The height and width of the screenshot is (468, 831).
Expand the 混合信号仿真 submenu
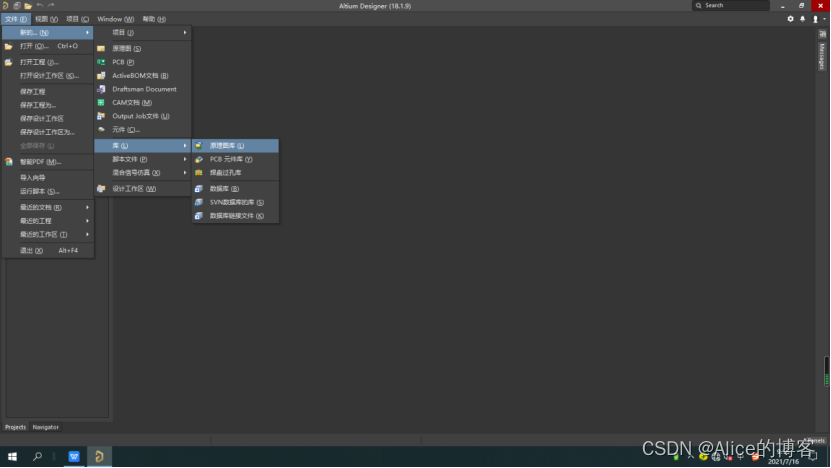click(x=143, y=172)
